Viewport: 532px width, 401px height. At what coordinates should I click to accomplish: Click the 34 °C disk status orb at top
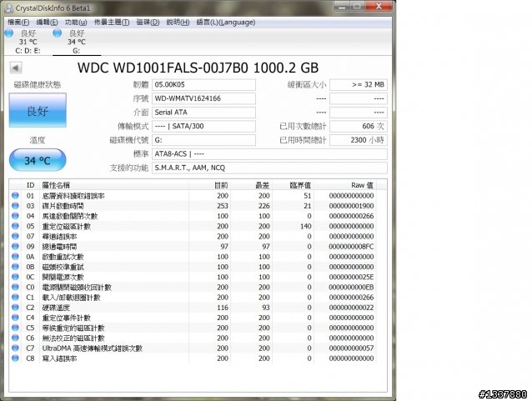pos(58,33)
